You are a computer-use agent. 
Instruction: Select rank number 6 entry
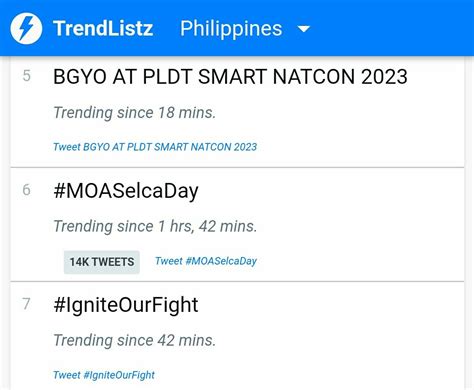[26, 190]
